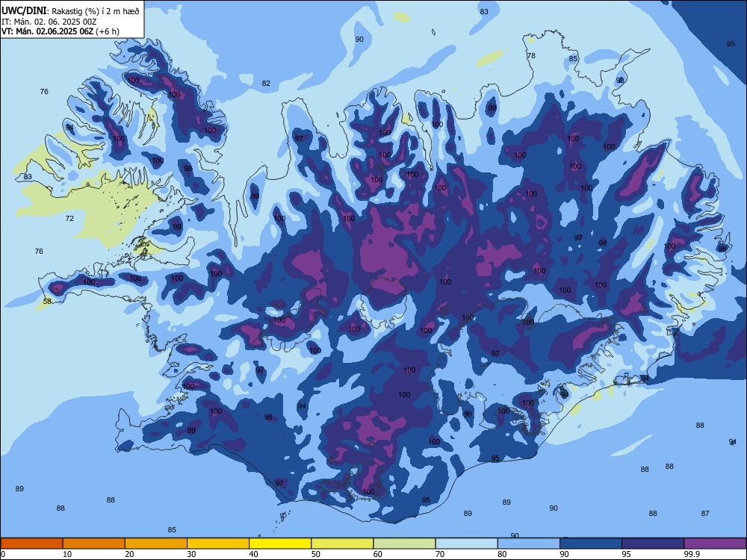Screen dimensions: 747x560
Task: Click the legend tick label 10
Action: pos(67,554)
